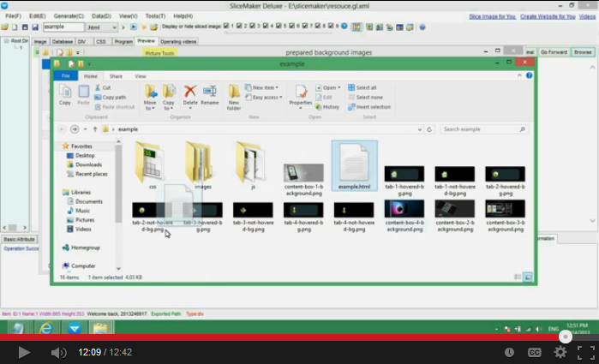
Task: Open the Tools(T) menu
Action: point(155,16)
